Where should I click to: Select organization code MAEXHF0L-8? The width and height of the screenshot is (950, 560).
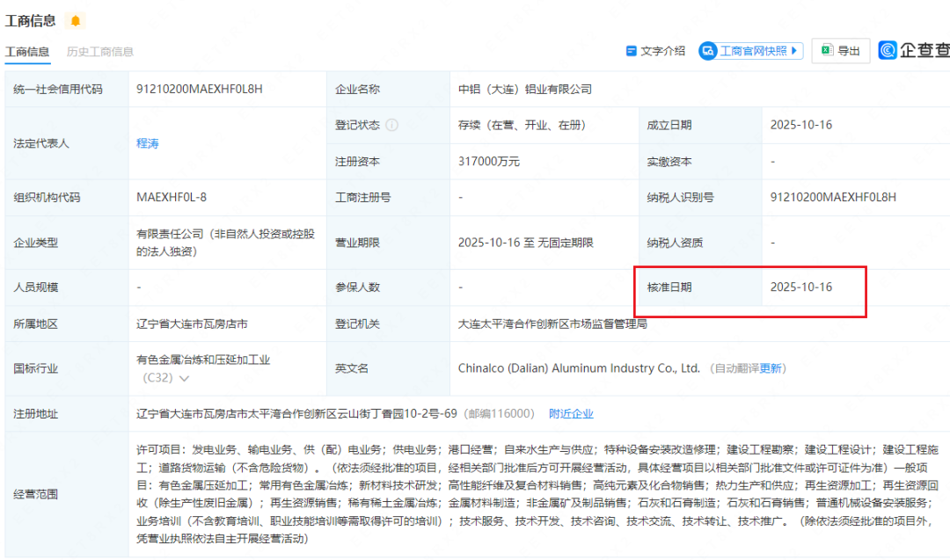point(172,197)
